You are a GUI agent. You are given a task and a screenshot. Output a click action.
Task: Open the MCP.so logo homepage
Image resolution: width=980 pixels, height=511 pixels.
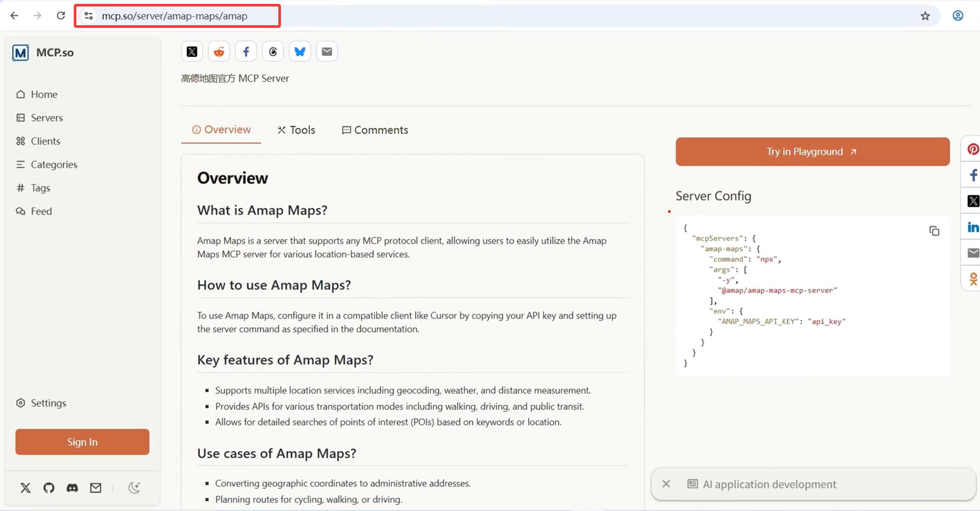point(43,52)
